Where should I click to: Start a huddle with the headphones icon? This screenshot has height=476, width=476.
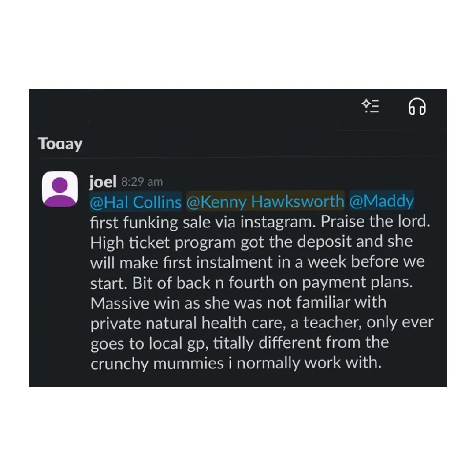tap(416, 106)
